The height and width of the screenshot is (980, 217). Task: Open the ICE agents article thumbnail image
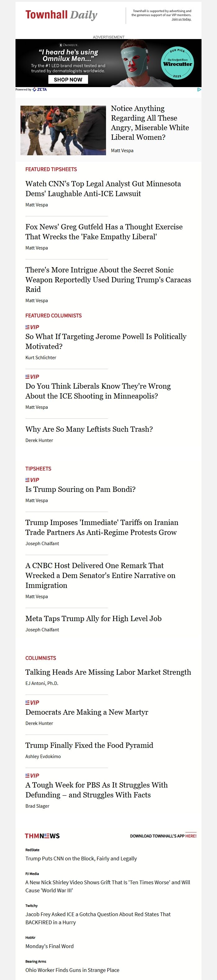pyautogui.click(x=63, y=130)
